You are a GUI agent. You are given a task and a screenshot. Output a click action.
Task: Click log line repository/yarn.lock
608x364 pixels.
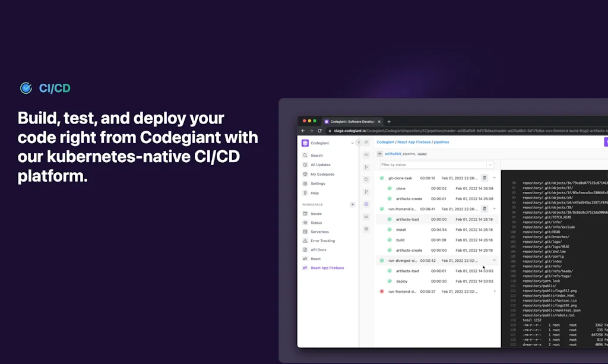point(541,281)
